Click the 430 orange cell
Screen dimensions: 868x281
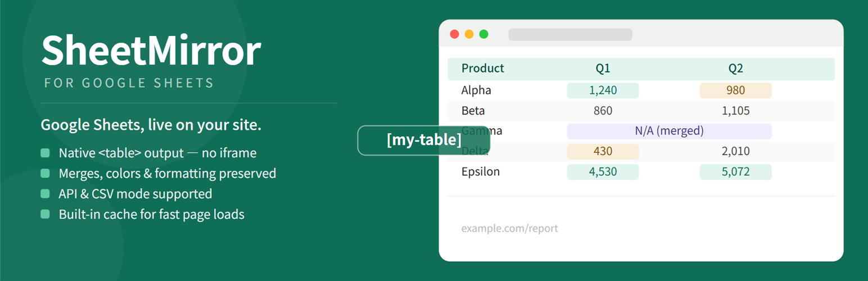(x=603, y=151)
